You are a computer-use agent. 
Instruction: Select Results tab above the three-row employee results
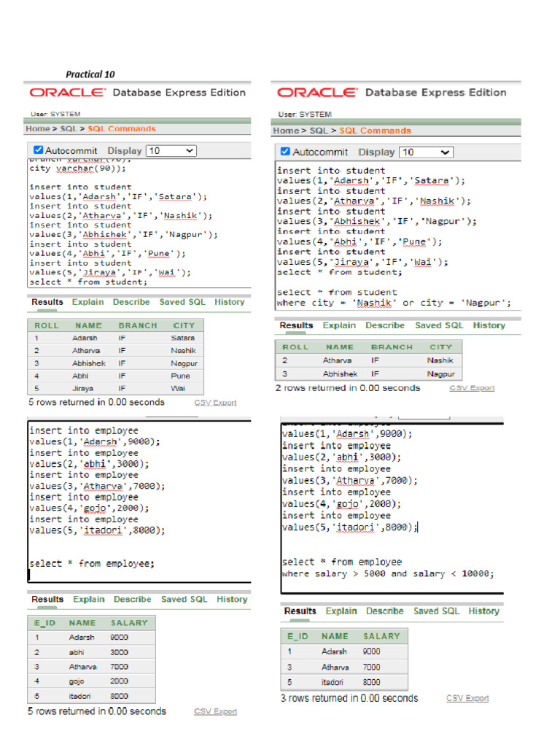(300, 611)
